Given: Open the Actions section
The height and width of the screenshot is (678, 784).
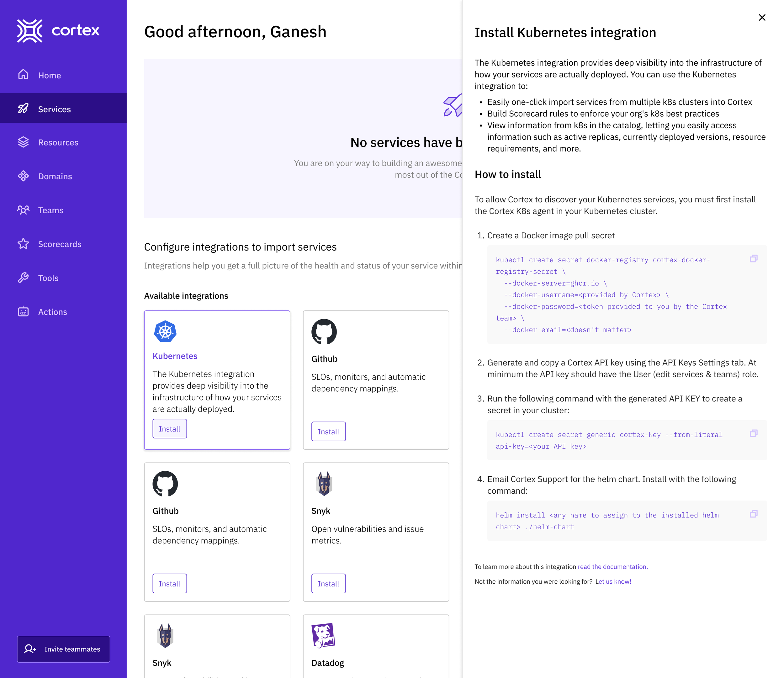Looking at the screenshot, I should point(53,312).
